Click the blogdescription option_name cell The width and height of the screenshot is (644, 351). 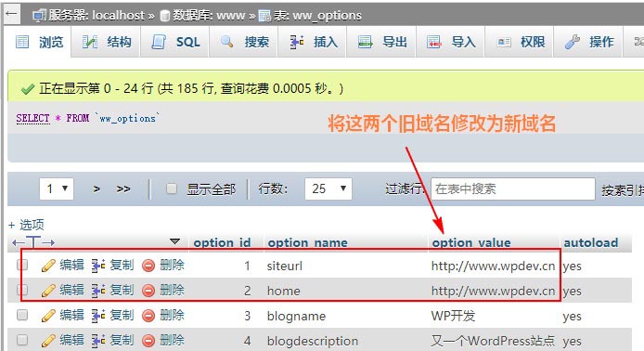(312, 341)
